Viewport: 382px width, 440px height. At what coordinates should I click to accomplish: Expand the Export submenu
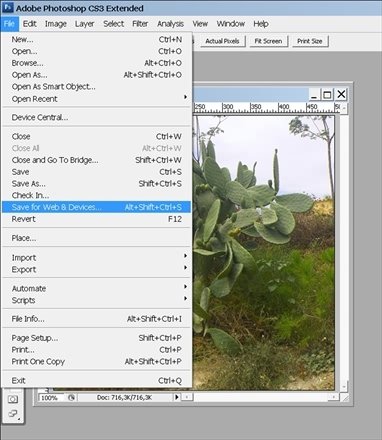[x=97, y=269]
